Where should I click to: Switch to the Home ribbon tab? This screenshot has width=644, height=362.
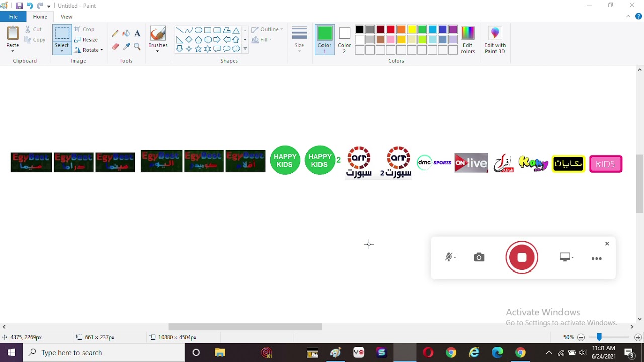[x=40, y=17]
